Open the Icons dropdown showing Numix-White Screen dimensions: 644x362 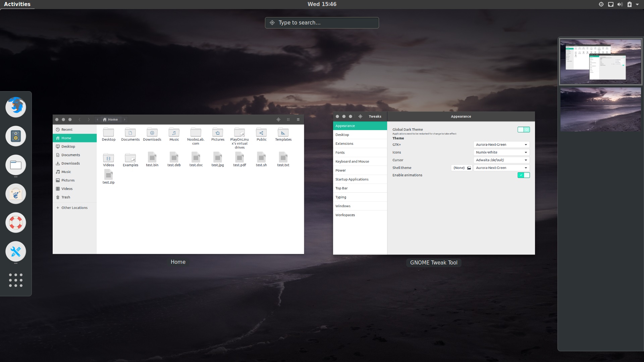pos(501,152)
